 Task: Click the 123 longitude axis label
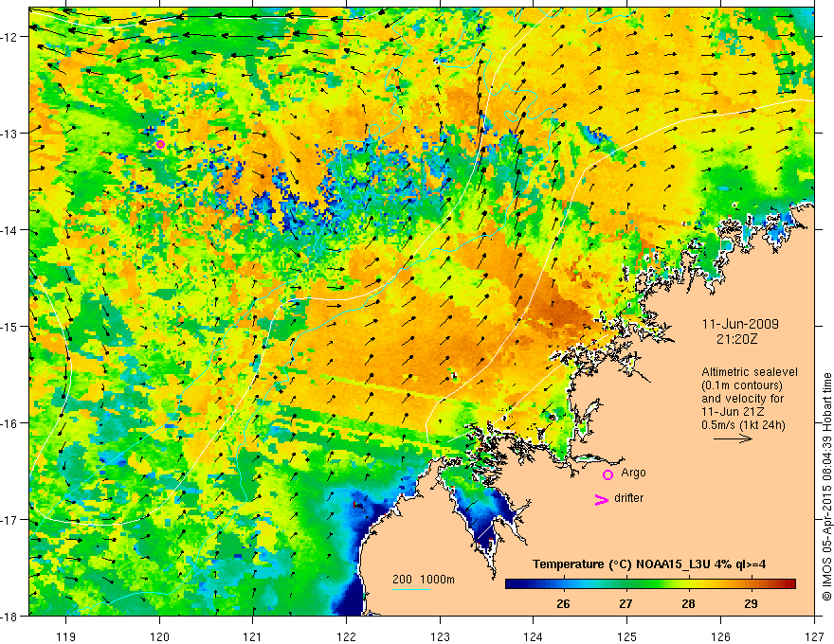pyautogui.click(x=440, y=636)
